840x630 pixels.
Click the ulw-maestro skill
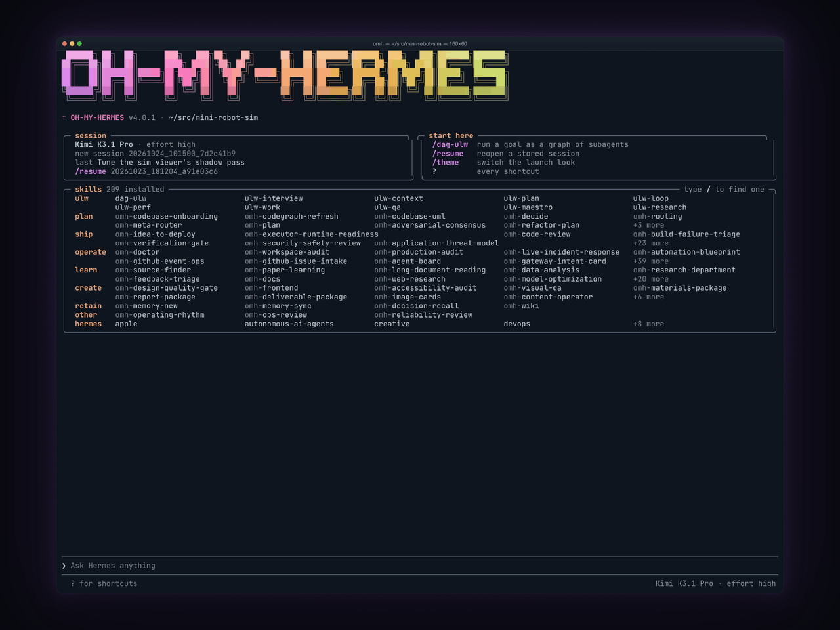pos(528,207)
